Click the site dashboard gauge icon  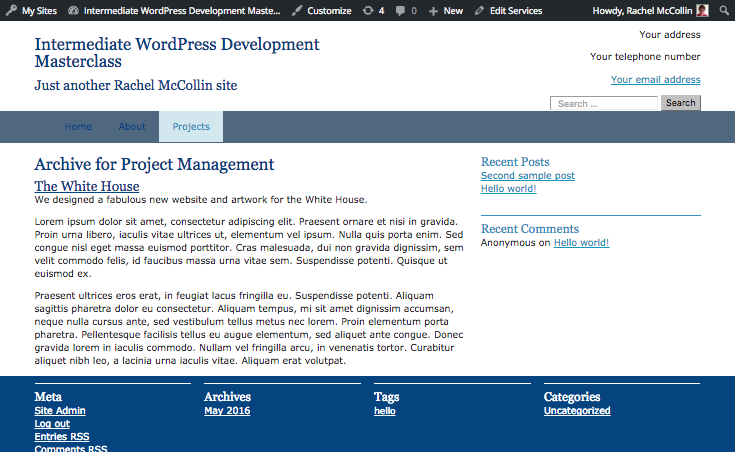73,10
